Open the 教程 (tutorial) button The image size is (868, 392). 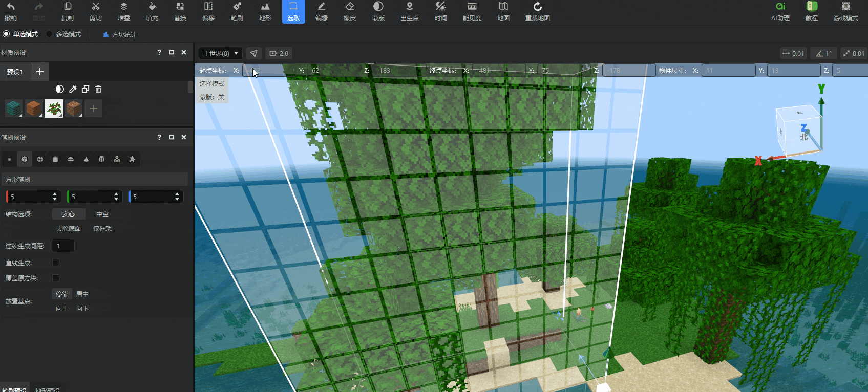point(812,12)
